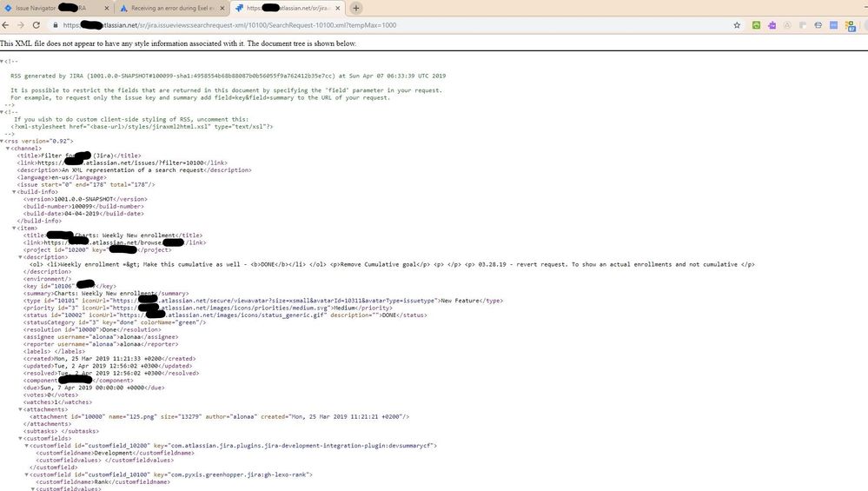Click the version 1001.0.0-SNAPSHOT line
The image size is (868, 491).
point(85,199)
